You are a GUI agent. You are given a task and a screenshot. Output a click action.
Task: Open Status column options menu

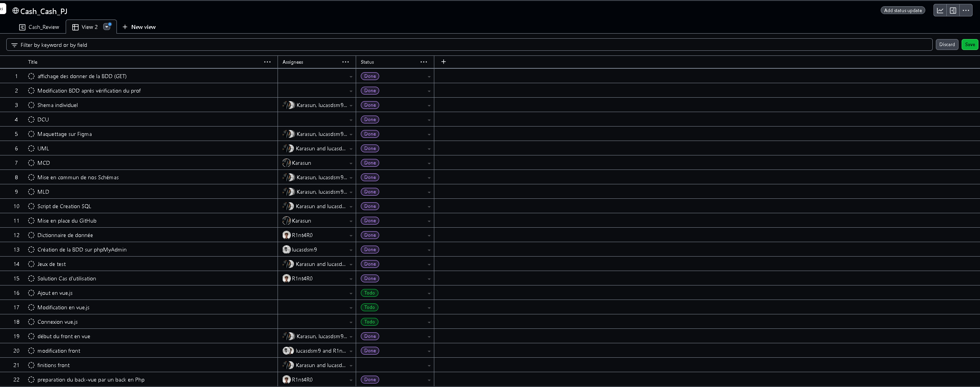click(424, 62)
